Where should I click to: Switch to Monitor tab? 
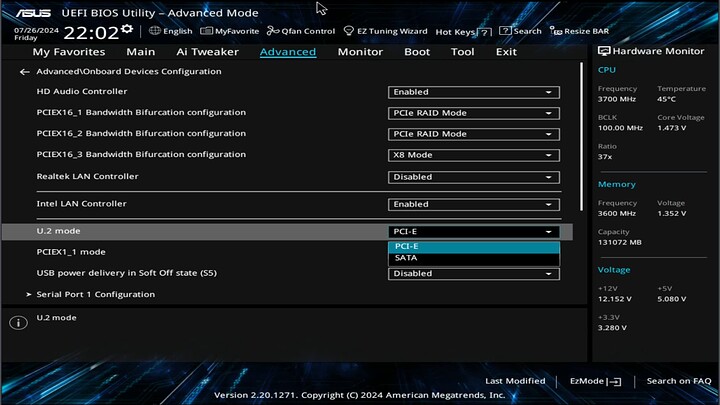(360, 52)
